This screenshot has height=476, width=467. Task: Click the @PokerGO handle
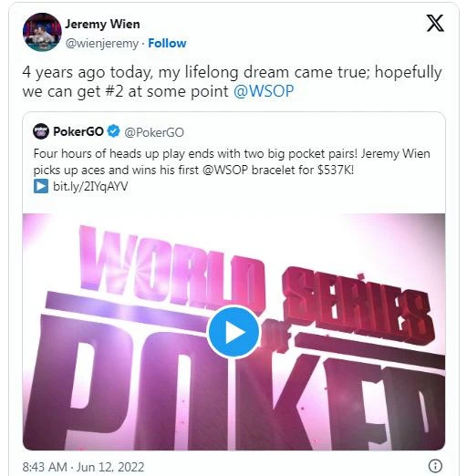coord(154,132)
